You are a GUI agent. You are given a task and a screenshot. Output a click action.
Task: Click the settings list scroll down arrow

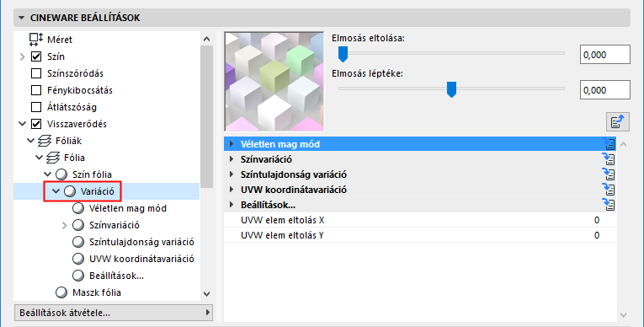pyautogui.click(x=624, y=315)
